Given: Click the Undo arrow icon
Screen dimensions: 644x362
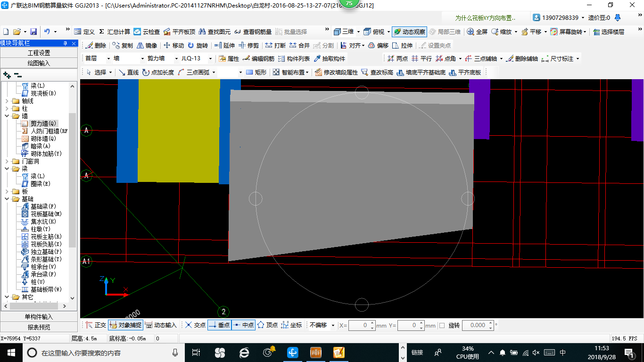Looking at the screenshot, I should coord(47,32).
